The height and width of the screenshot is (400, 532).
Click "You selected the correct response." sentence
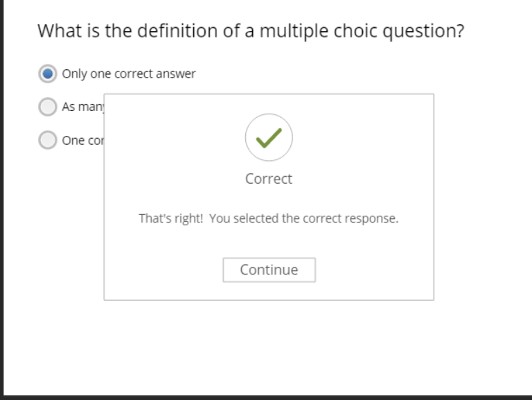pyautogui.click(x=303, y=218)
